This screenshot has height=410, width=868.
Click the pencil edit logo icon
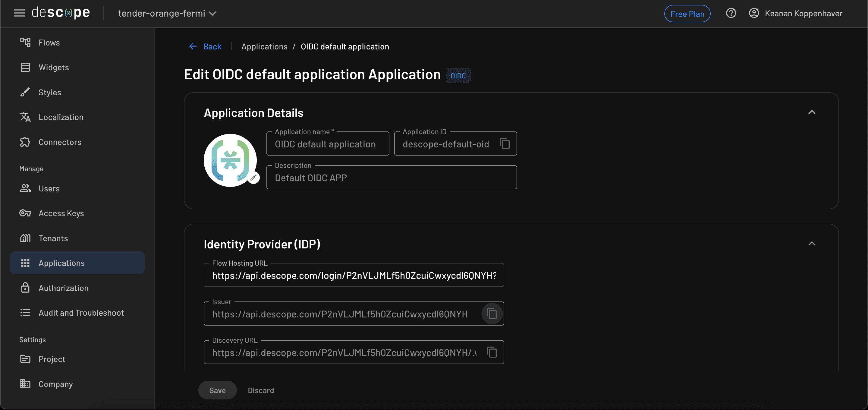click(253, 178)
